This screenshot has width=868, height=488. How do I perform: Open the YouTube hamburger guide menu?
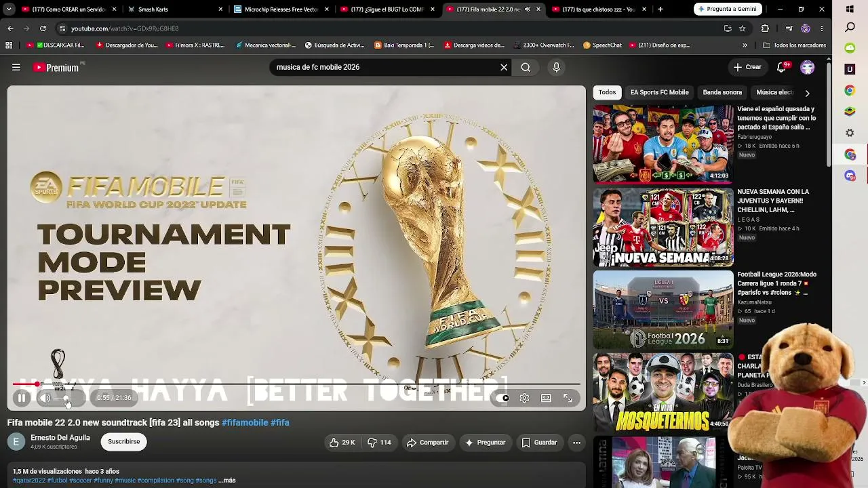(16, 67)
